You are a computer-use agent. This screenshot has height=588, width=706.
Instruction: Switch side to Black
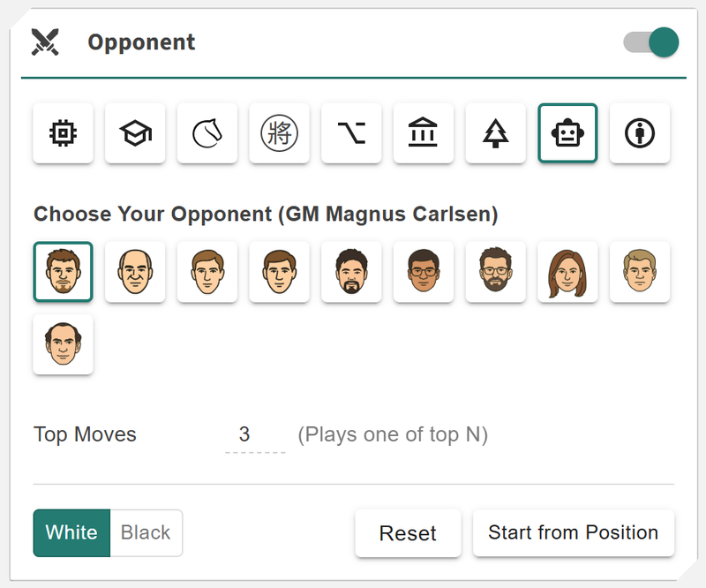(x=146, y=533)
